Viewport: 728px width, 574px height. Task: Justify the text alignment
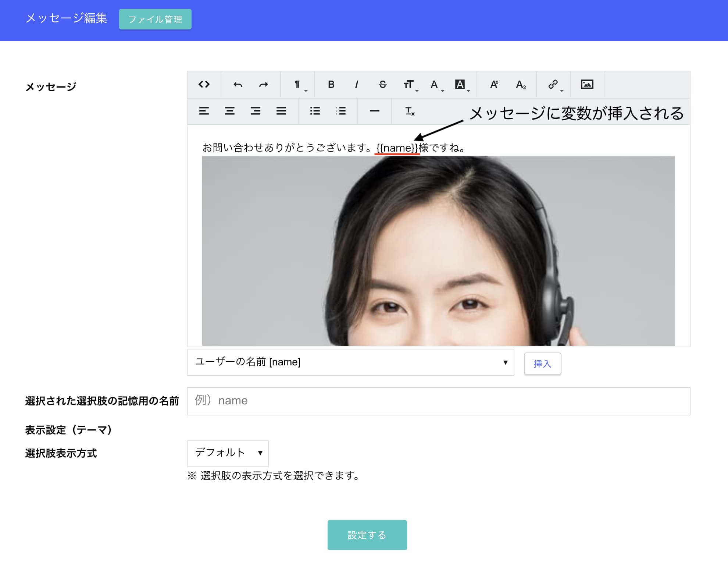(x=281, y=111)
